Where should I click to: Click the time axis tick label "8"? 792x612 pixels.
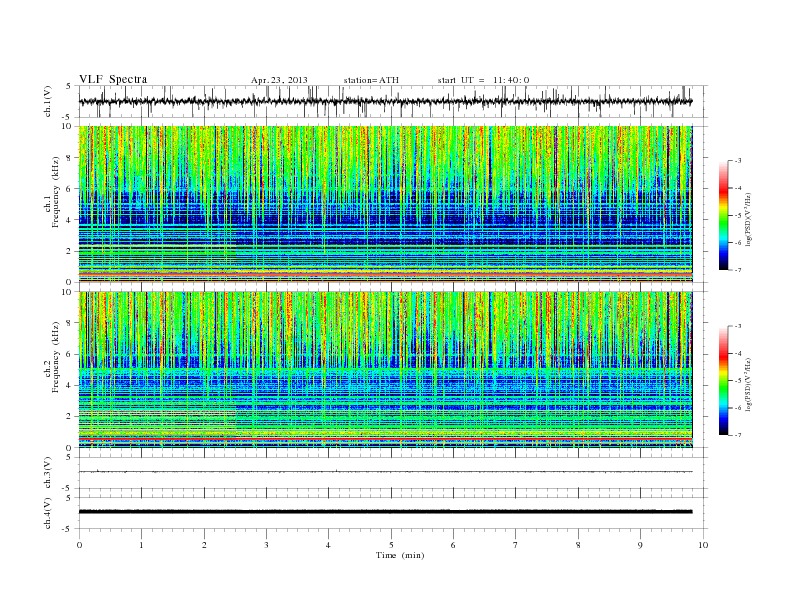click(578, 545)
